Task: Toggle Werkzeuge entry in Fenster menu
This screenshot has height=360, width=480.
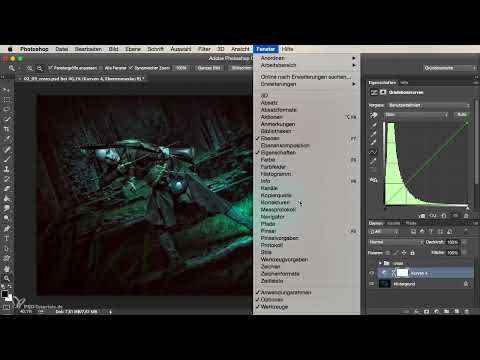Action: pyautogui.click(x=306, y=307)
